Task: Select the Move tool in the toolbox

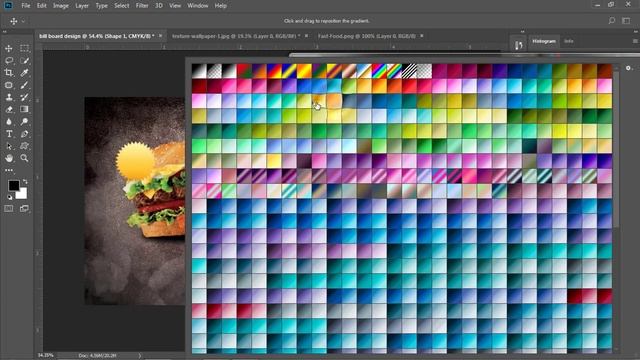Action: (9, 49)
